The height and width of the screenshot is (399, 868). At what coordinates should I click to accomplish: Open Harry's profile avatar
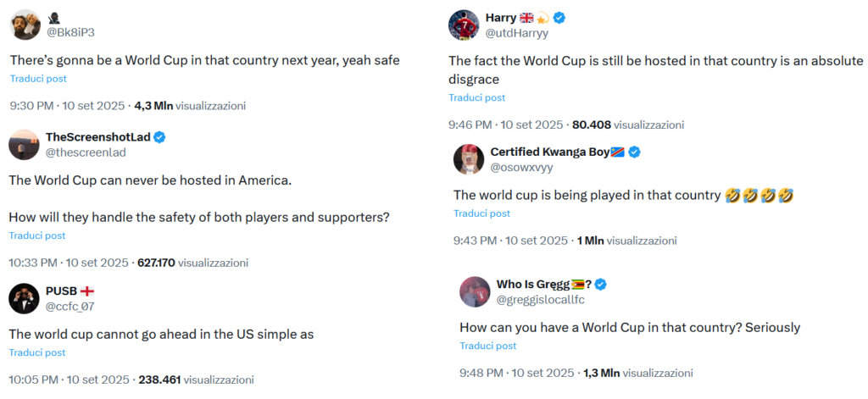pyautogui.click(x=463, y=25)
